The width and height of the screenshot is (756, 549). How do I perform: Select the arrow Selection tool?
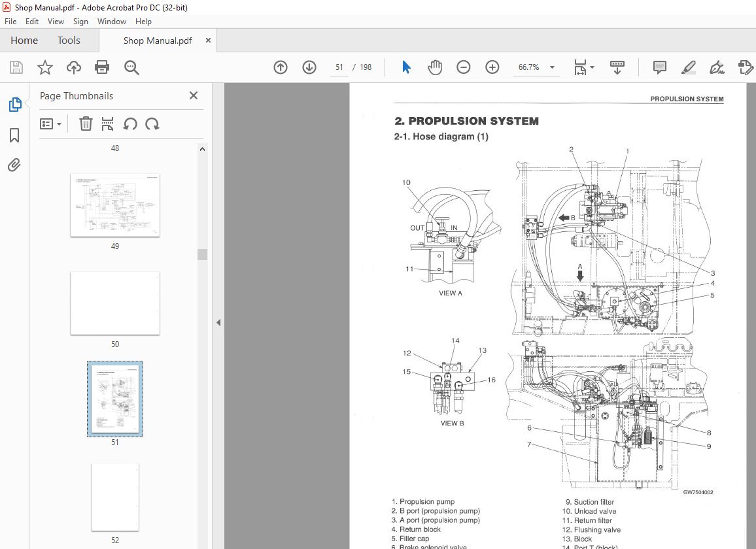click(406, 67)
